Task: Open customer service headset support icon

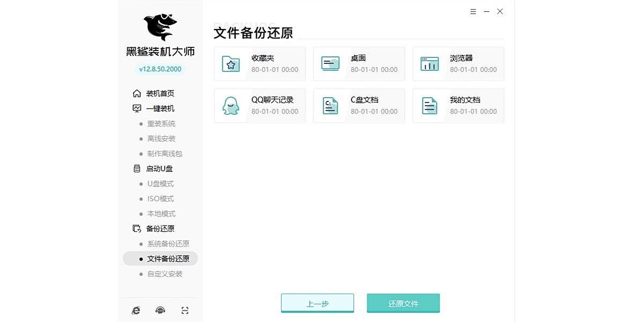Action: tap(160, 310)
